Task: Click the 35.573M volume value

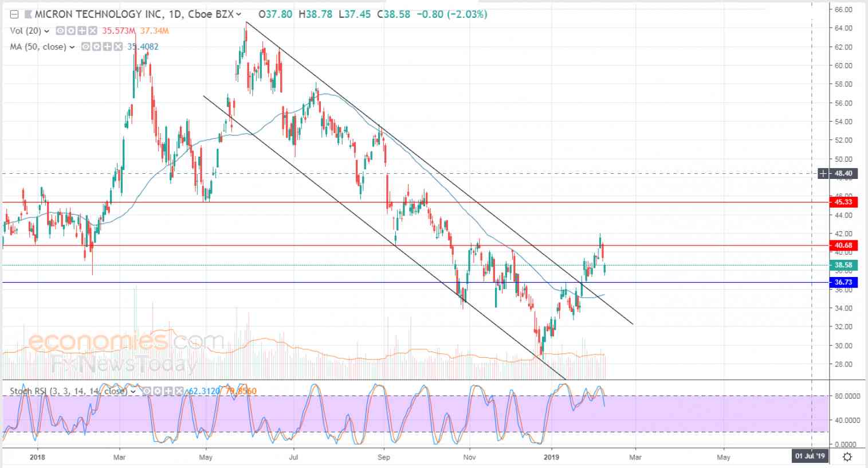Action: point(119,31)
